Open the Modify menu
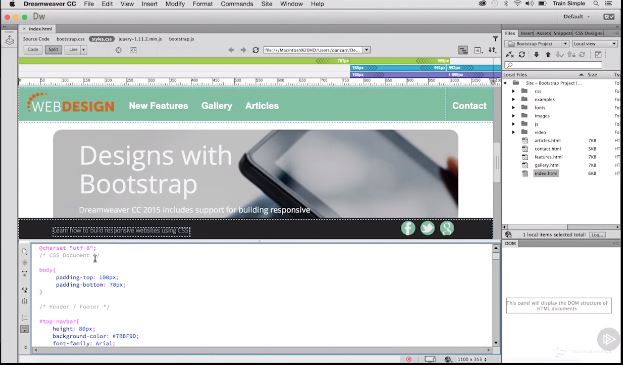 [x=175, y=4]
